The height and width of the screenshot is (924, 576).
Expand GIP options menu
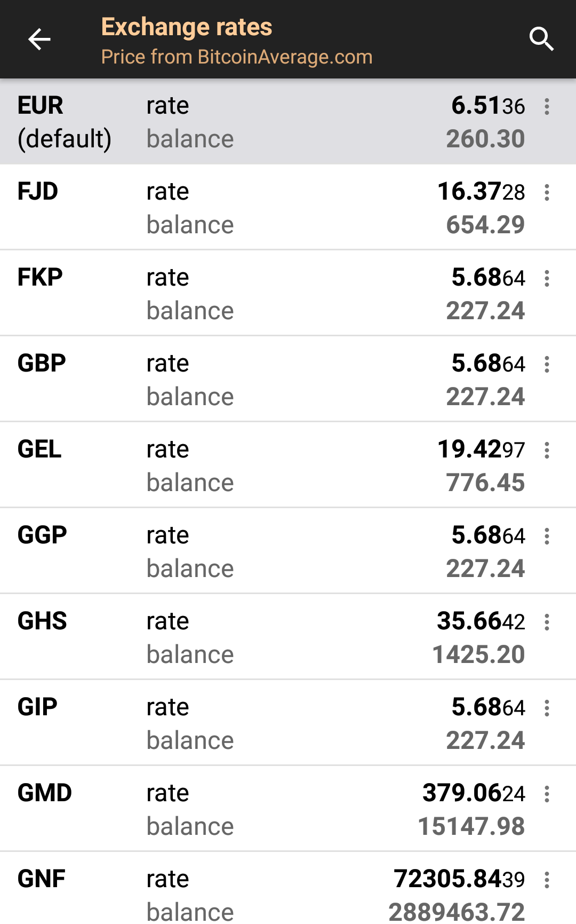(x=547, y=708)
